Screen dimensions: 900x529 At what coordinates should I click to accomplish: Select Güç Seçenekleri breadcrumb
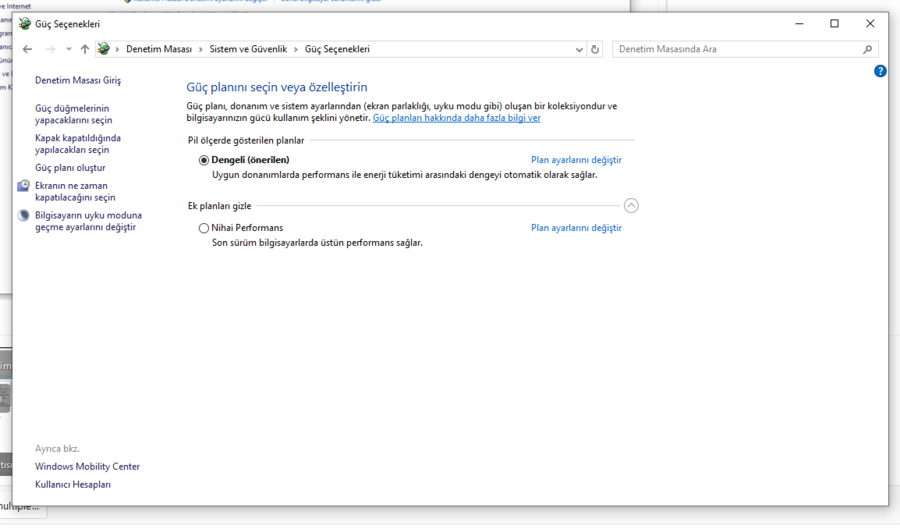[337, 49]
